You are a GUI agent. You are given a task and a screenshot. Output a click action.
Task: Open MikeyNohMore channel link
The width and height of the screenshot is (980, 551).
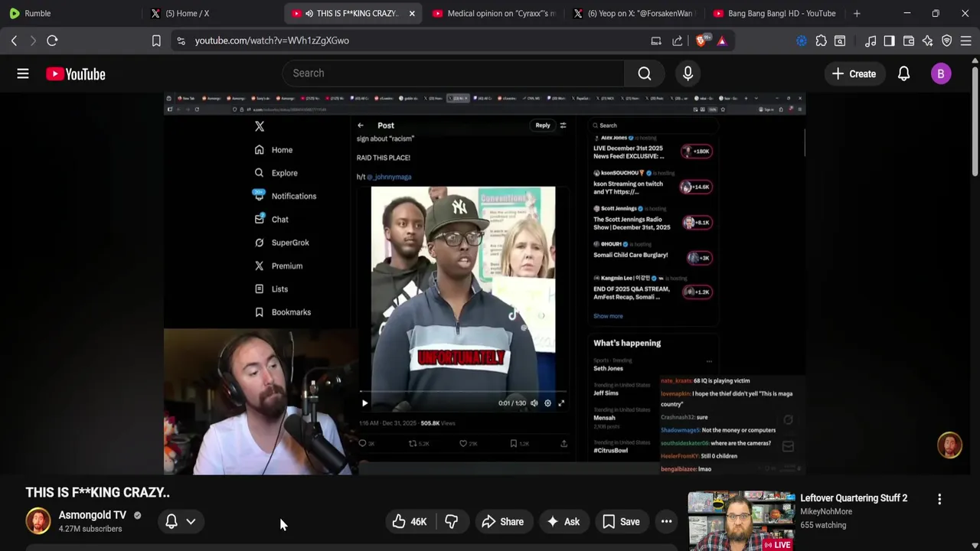(x=826, y=511)
